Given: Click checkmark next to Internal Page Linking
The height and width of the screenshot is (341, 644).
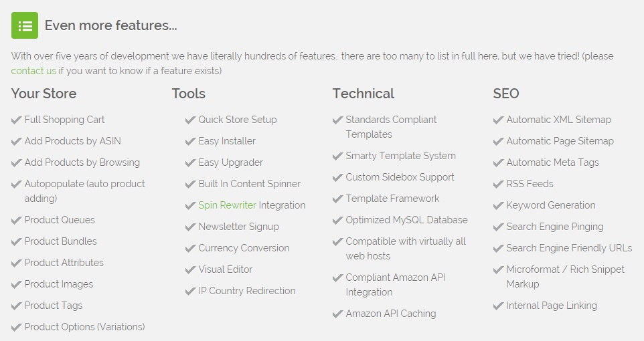Looking at the screenshot, I should coord(498,306).
